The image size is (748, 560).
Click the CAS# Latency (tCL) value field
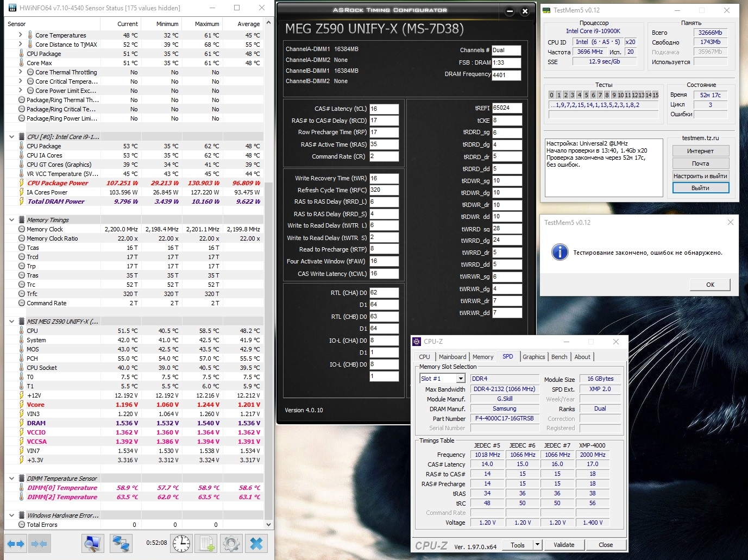tap(384, 109)
